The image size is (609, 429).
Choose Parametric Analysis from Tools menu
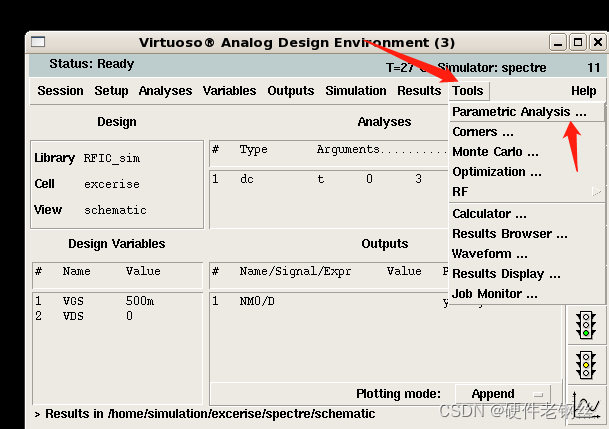[x=526, y=112]
